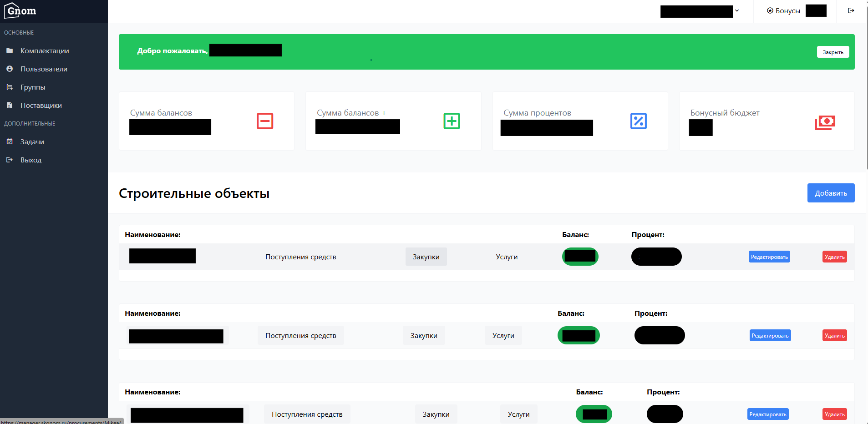Click the red money bonus budget icon
The width and height of the screenshot is (868, 424).
(x=825, y=122)
